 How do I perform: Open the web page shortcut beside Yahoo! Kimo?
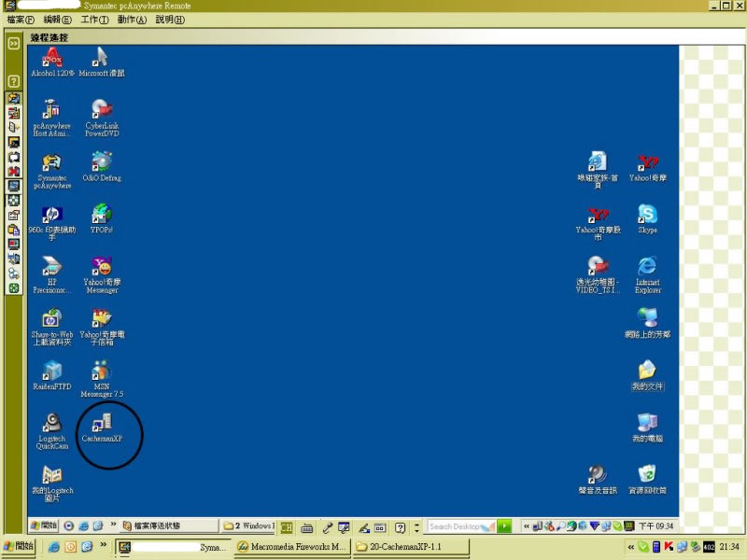coord(598,170)
